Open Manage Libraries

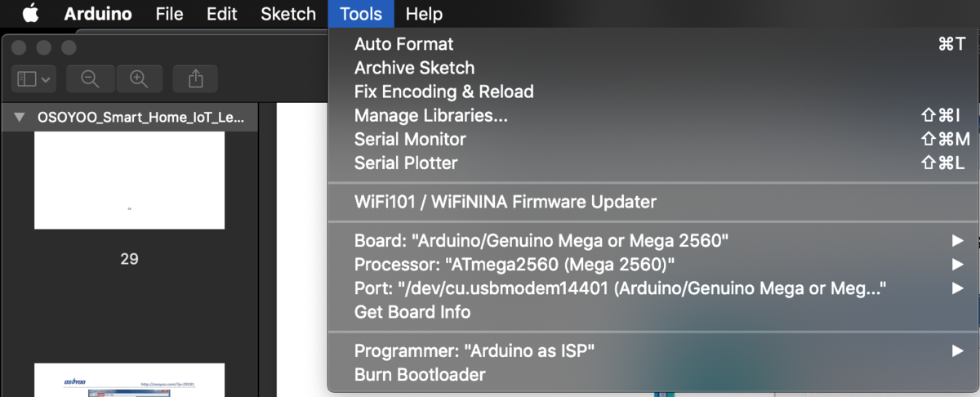pos(430,116)
